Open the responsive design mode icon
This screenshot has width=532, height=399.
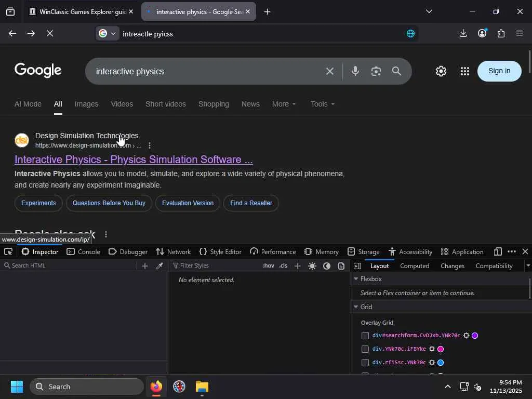(498, 252)
